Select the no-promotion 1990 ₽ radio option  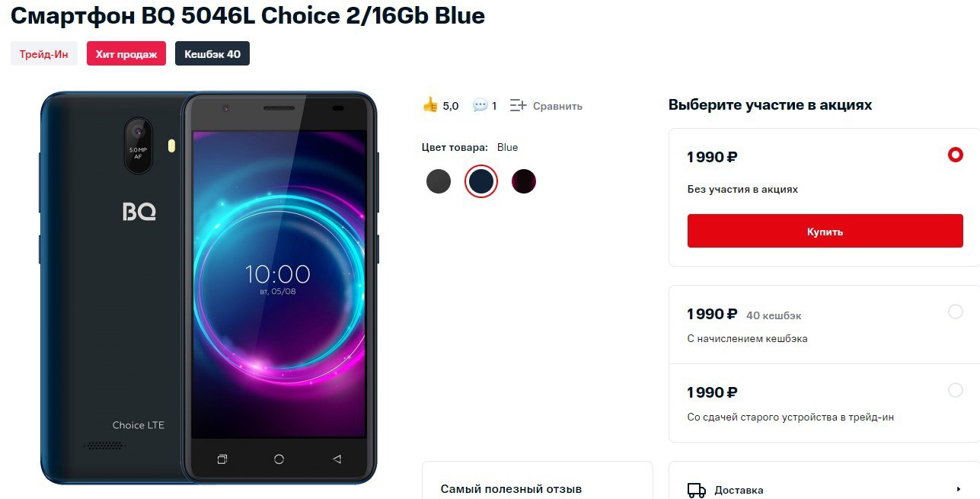[955, 155]
